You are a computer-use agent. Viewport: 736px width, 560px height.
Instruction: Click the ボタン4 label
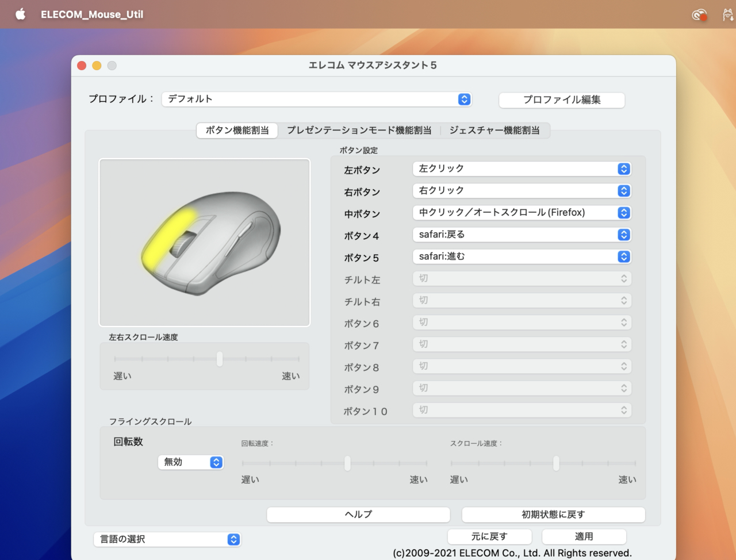[x=362, y=236]
